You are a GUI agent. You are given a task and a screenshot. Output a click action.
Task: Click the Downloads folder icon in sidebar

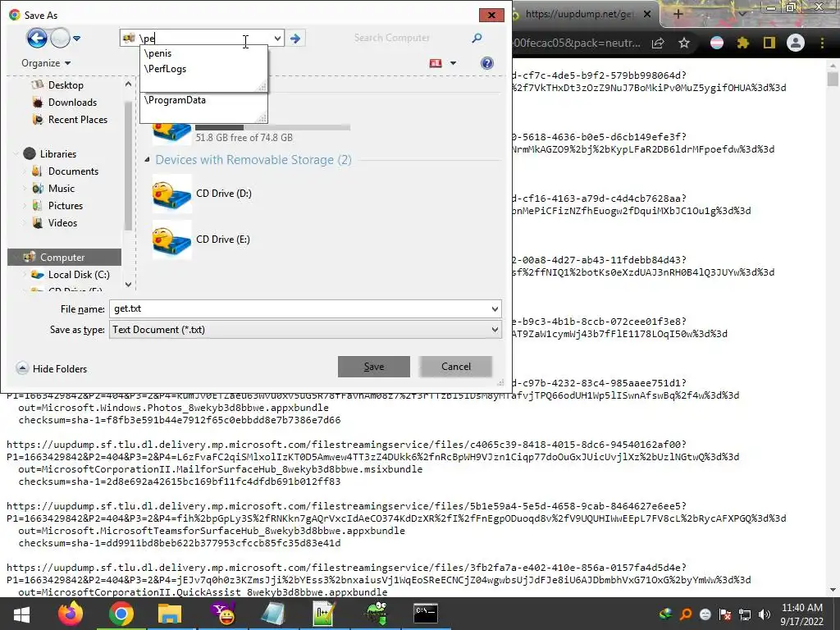(38, 103)
